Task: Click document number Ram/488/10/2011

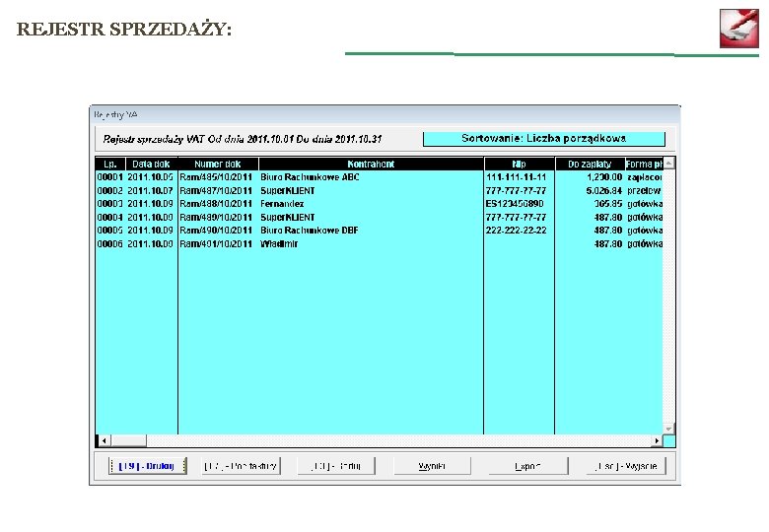Action: point(216,204)
